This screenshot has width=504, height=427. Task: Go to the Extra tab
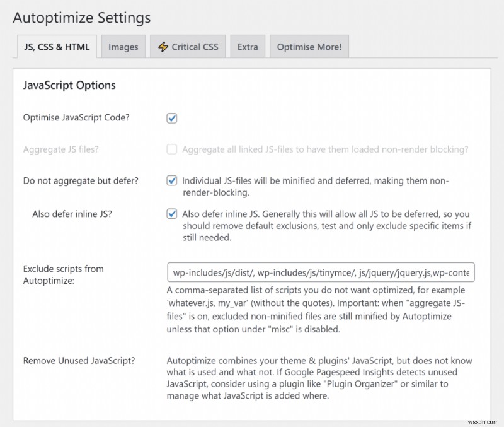pyautogui.click(x=248, y=47)
